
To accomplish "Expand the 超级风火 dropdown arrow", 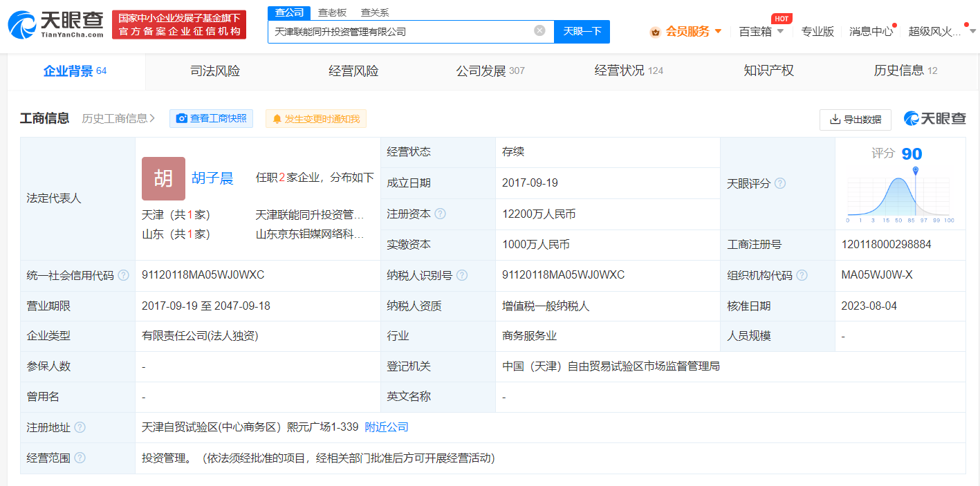I will point(972,31).
